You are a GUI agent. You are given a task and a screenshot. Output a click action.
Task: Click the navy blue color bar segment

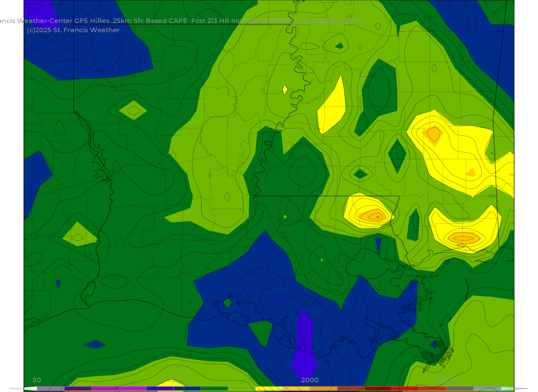[x=187, y=389]
